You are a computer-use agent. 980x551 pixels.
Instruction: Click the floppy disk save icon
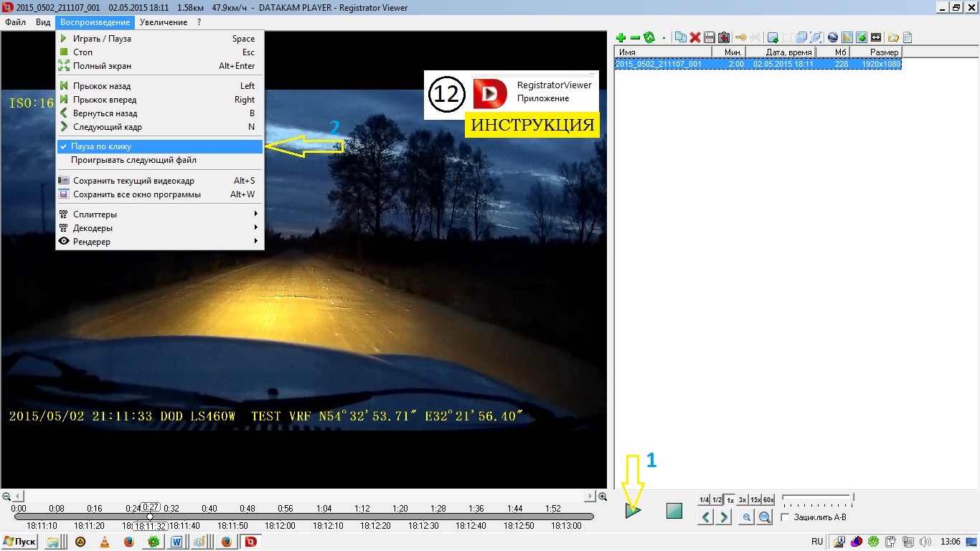709,37
